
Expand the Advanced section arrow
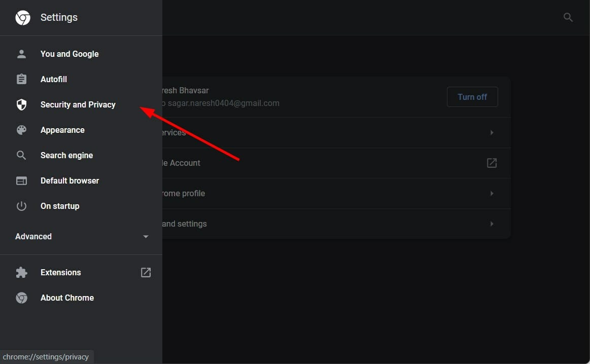pyautogui.click(x=146, y=237)
